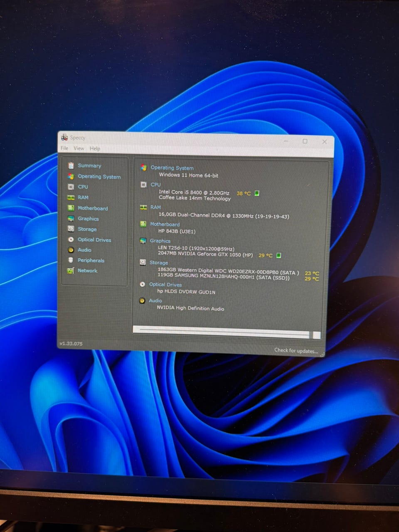The width and height of the screenshot is (399, 532).
Task: Open the Motherboard heading link in summary
Action: 165,224
